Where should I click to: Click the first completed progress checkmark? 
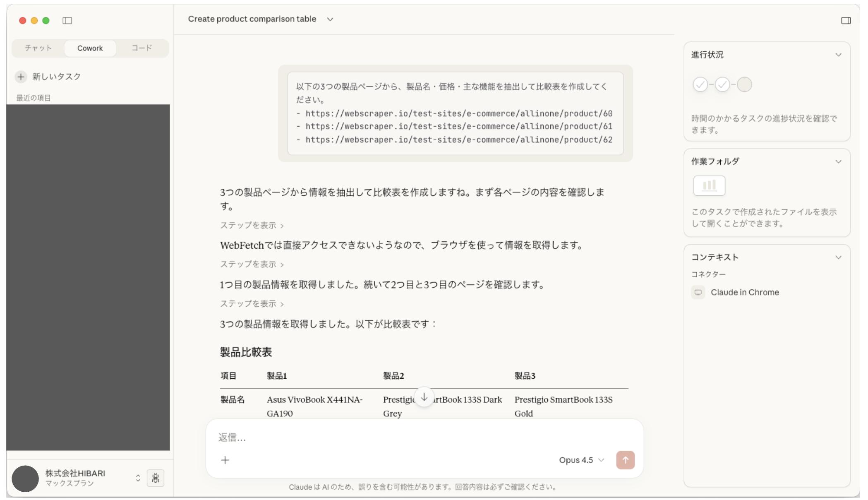coord(700,84)
